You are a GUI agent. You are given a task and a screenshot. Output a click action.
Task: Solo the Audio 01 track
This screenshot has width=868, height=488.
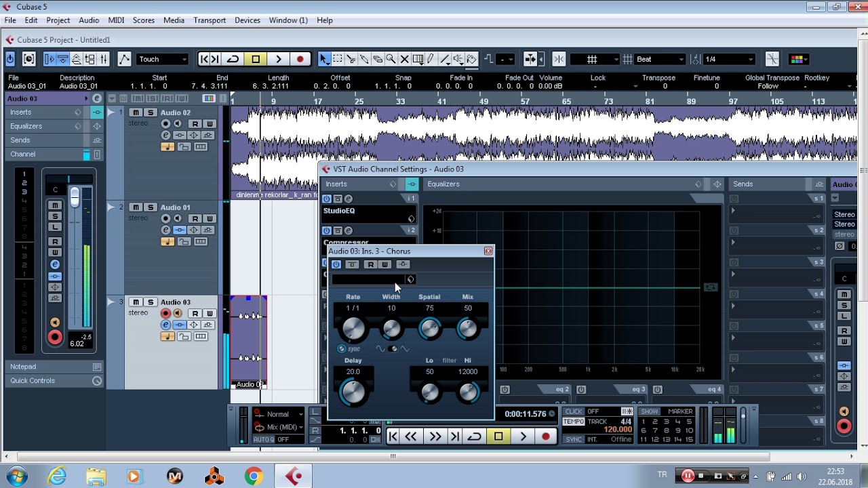[151, 207]
